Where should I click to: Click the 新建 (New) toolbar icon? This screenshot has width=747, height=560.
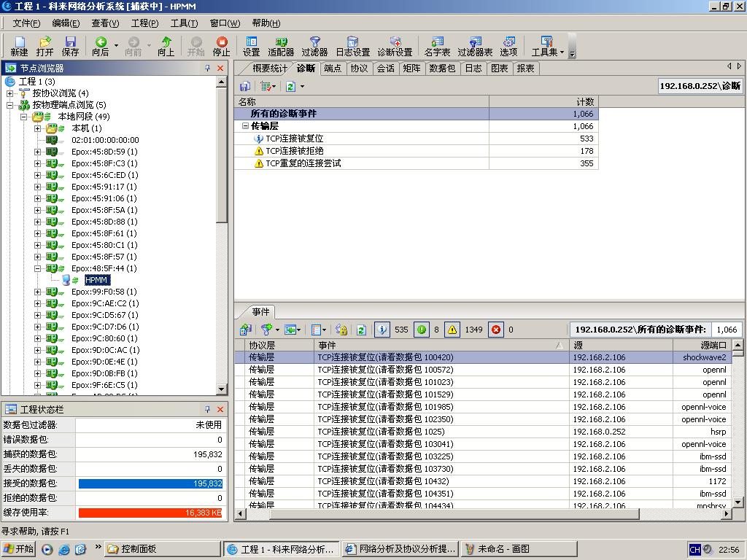pos(19,46)
